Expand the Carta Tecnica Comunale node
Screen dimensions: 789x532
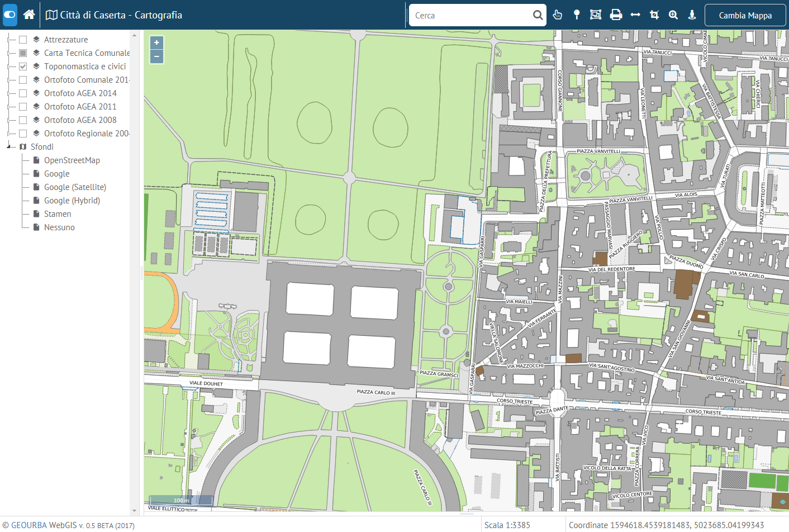click(9, 53)
